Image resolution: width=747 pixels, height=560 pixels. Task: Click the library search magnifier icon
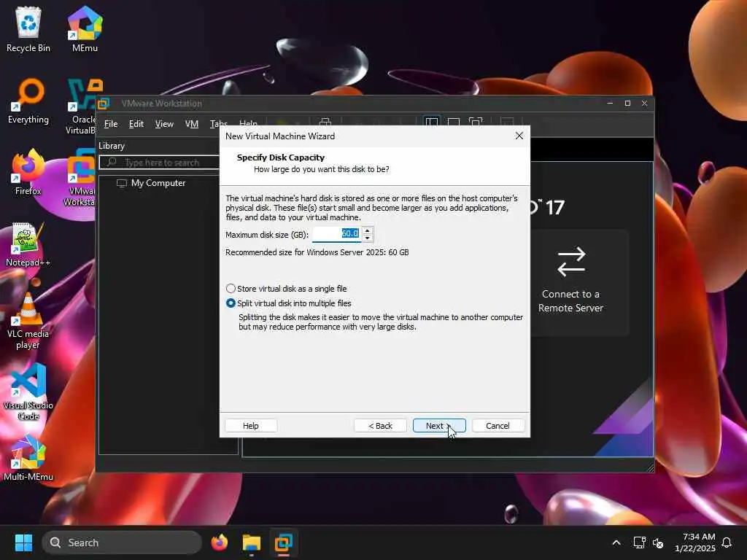tap(112, 163)
